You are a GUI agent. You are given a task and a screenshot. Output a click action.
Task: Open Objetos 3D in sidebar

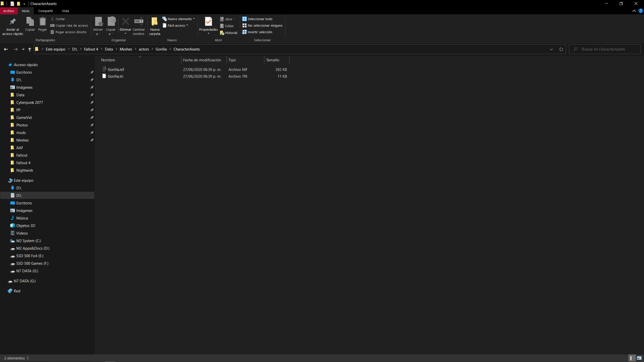point(25,226)
